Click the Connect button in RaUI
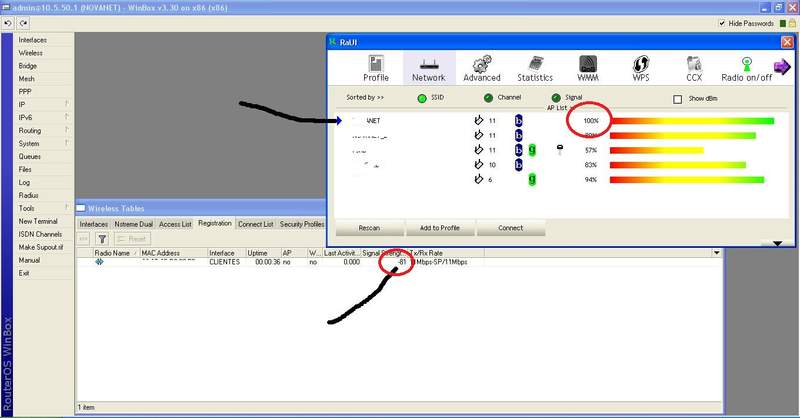The width and height of the screenshot is (800, 418). tap(510, 228)
